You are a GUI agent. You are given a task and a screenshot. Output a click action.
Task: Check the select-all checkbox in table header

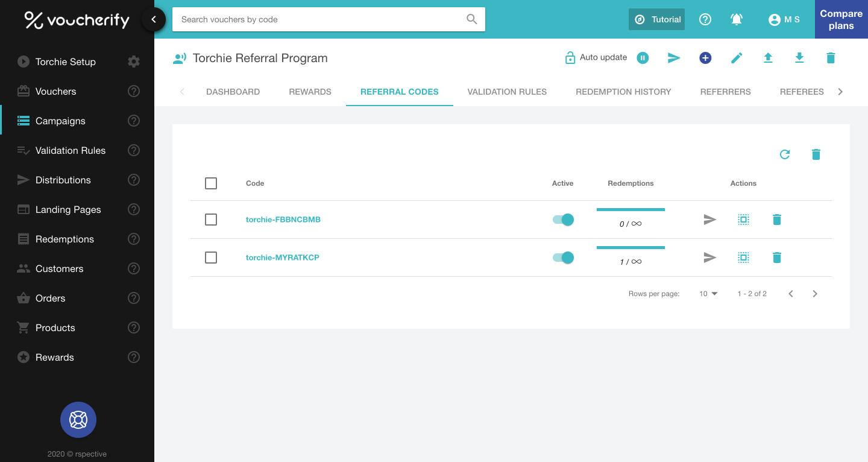tap(211, 183)
